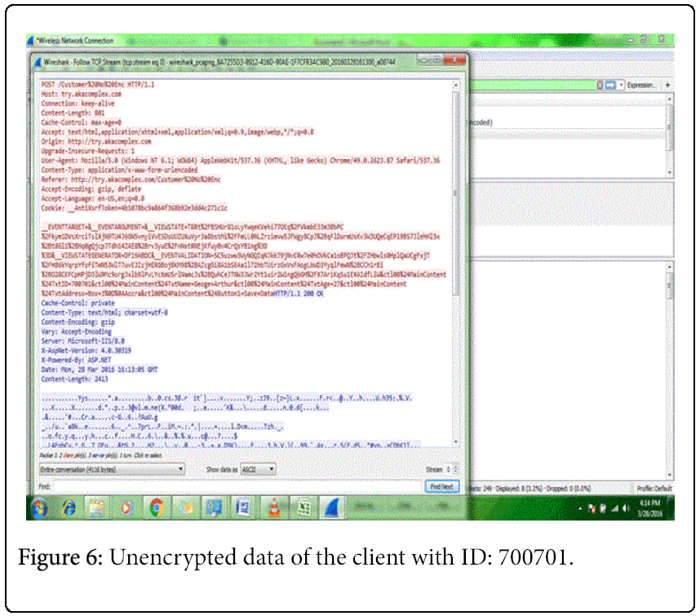The width and height of the screenshot is (700, 616).
Task: Open Microsoft Word from the taskbar
Action: (x=242, y=508)
